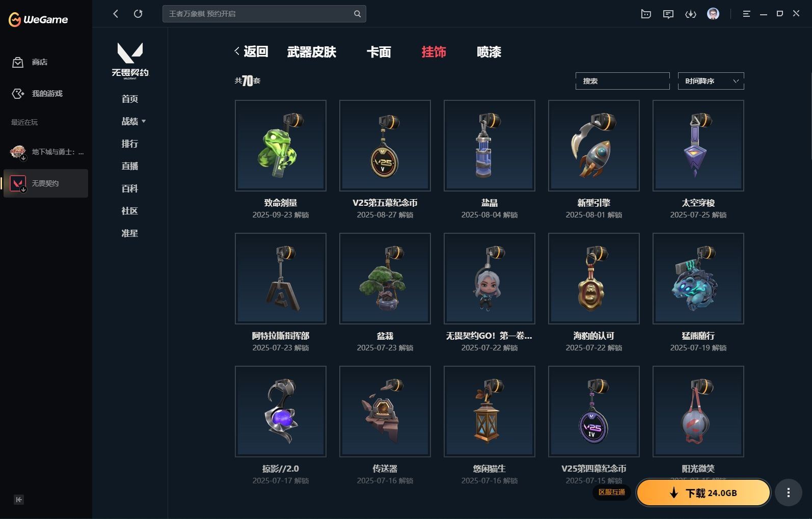The image size is (812, 519).
Task: Collapse the left sidebar with arrow icon
Action: (19, 500)
